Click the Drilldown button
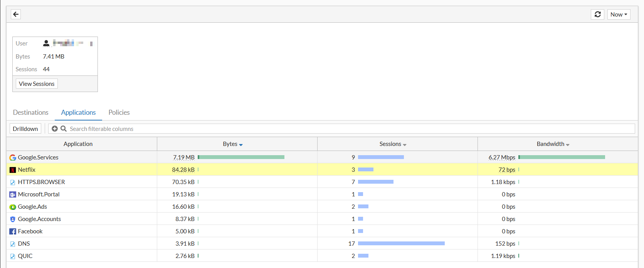The width and height of the screenshot is (644, 268). [x=25, y=129]
